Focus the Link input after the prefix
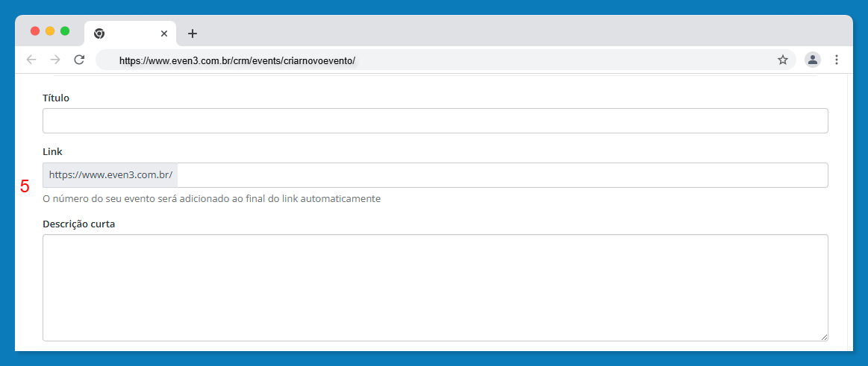 (x=502, y=175)
